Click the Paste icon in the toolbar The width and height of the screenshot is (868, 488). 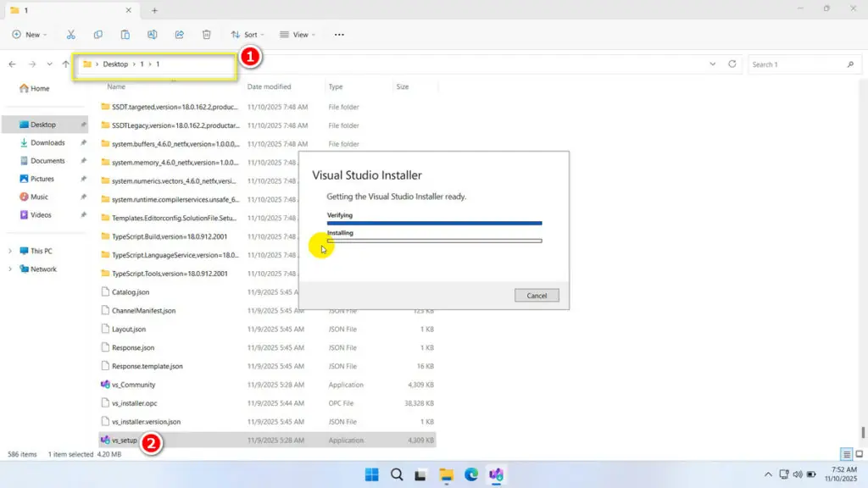click(125, 34)
